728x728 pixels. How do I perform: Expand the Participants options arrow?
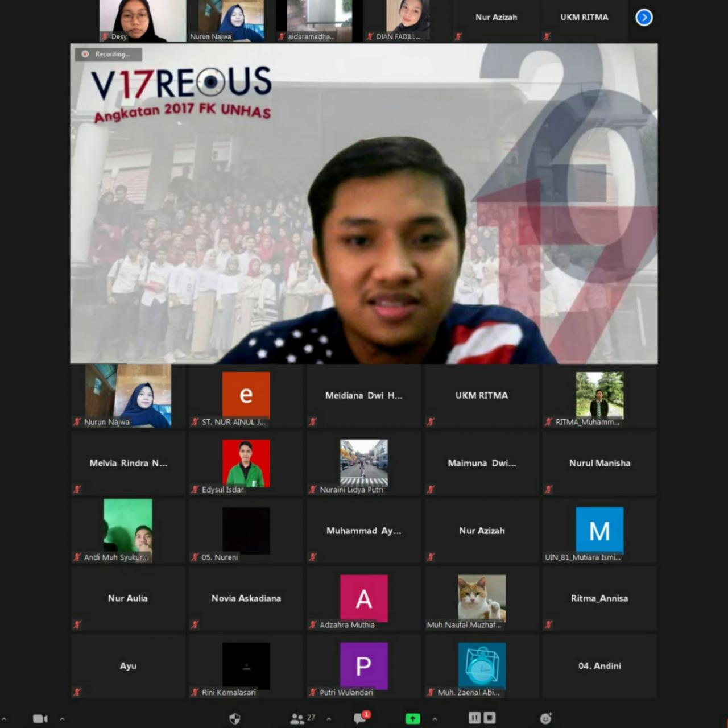[x=329, y=719]
